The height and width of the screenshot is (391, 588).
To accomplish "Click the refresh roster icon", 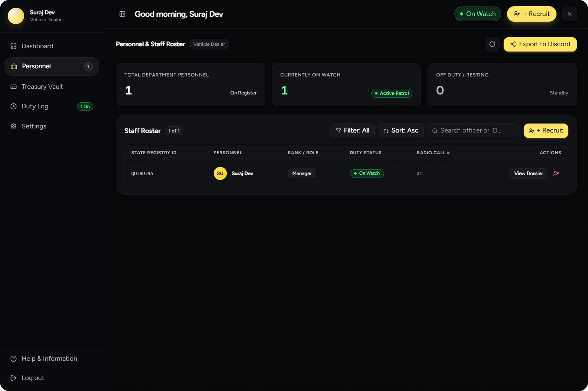I will pyautogui.click(x=492, y=44).
